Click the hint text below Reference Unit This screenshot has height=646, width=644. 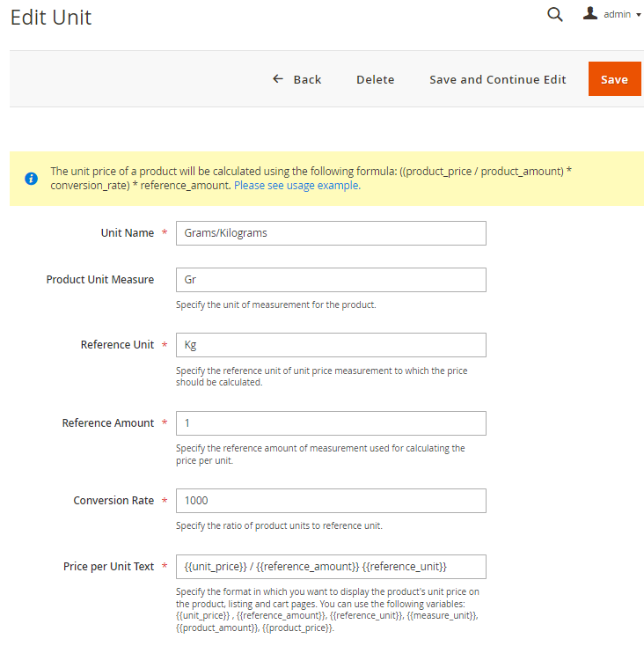tap(322, 376)
